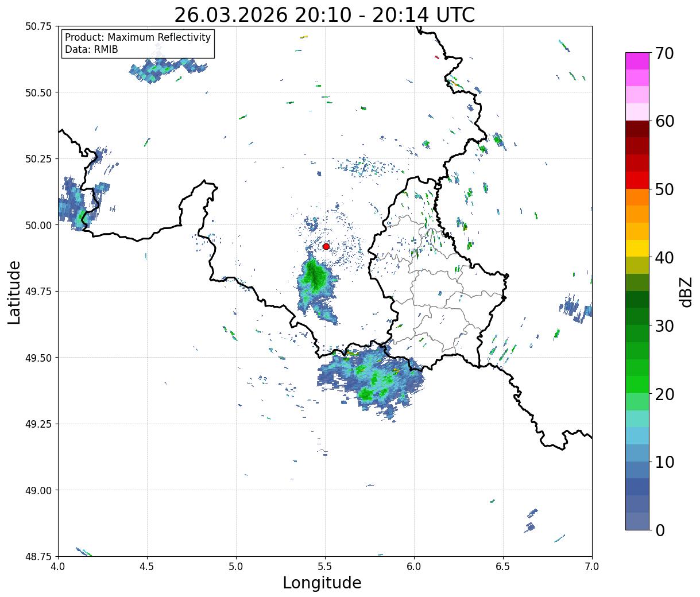Click the blue 10 dBZ colorbar segment
This screenshot has height=597, width=700.
pos(637,453)
